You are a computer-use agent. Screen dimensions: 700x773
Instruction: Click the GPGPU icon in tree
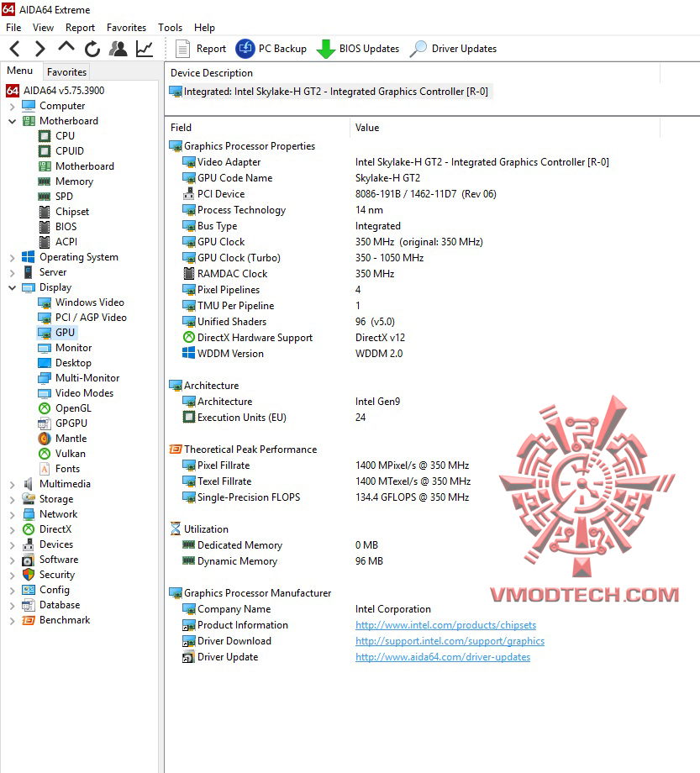pyautogui.click(x=45, y=423)
